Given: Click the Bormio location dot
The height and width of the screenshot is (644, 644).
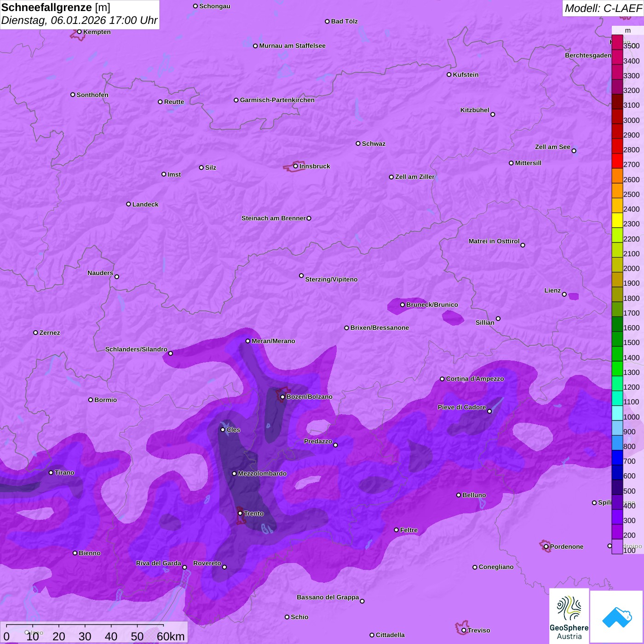Looking at the screenshot, I should pos(91,400).
